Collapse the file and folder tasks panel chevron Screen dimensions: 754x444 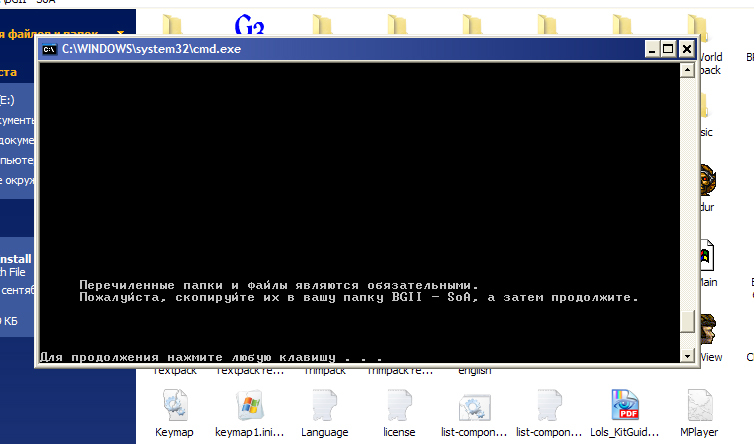(121, 34)
